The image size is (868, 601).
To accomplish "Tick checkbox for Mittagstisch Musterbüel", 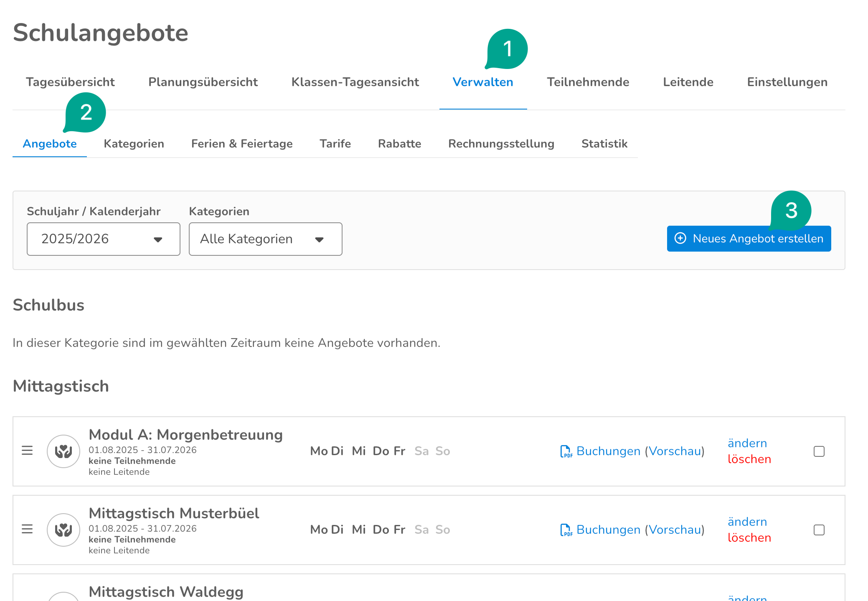I will 819,530.
